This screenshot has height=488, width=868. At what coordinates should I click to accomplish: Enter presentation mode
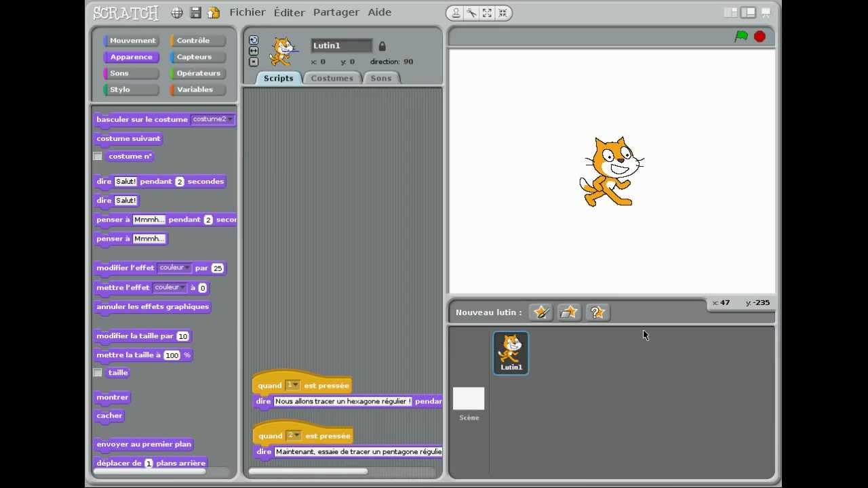click(x=766, y=12)
